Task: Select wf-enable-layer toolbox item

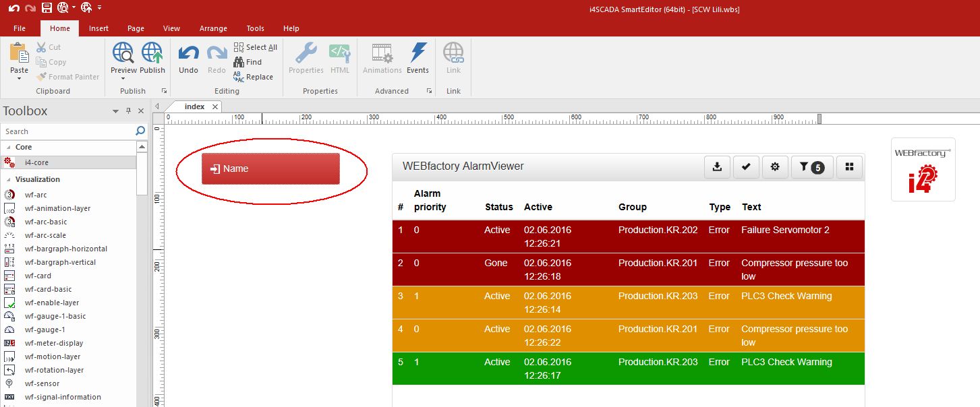Action: point(69,303)
